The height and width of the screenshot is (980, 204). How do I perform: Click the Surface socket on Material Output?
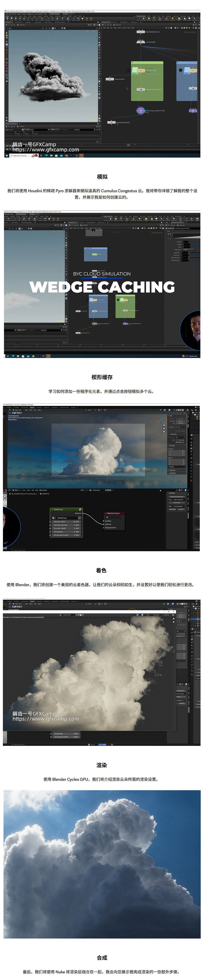(103, 521)
